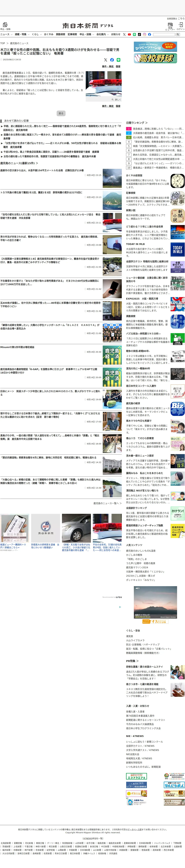
Task: Open TikTok icon in navigation bar
Action: coord(139,34)
